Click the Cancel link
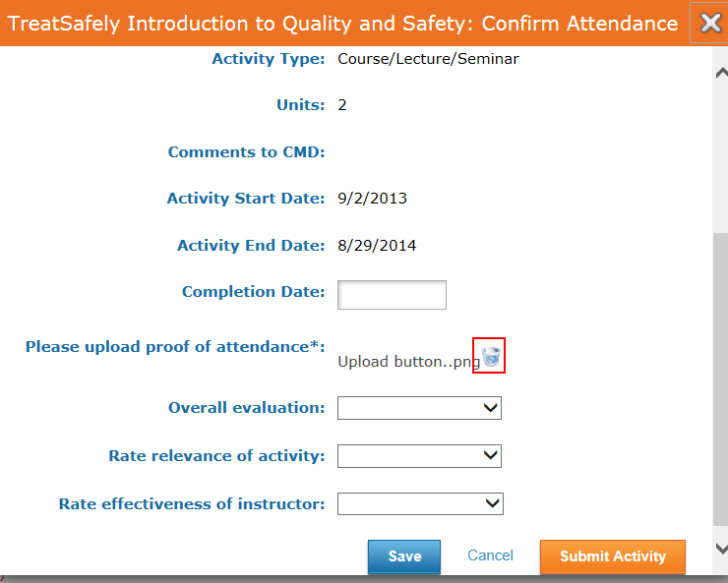Viewport: 728px width, 583px height. pos(490,555)
